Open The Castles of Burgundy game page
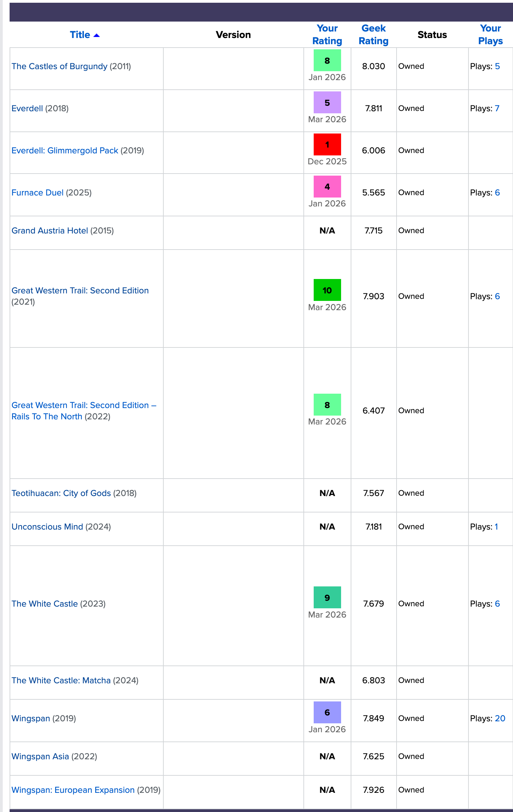Screen dimensions: 513x812 point(60,66)
